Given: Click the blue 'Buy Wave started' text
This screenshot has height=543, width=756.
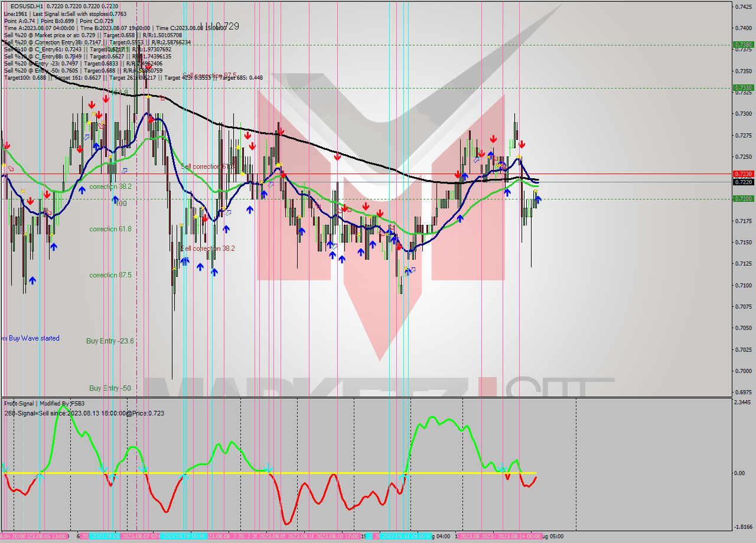Looking at the screenshot, I should (31, 339).
